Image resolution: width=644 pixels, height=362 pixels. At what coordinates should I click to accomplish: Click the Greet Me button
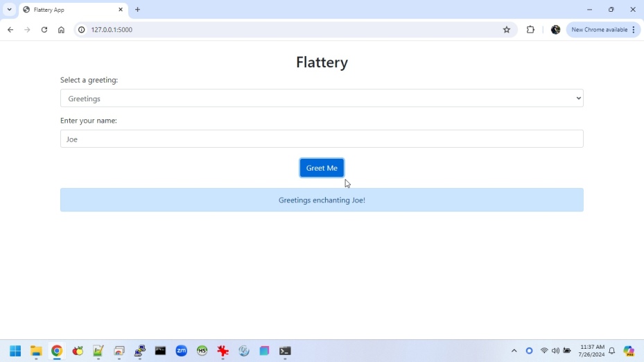point(322,168)
